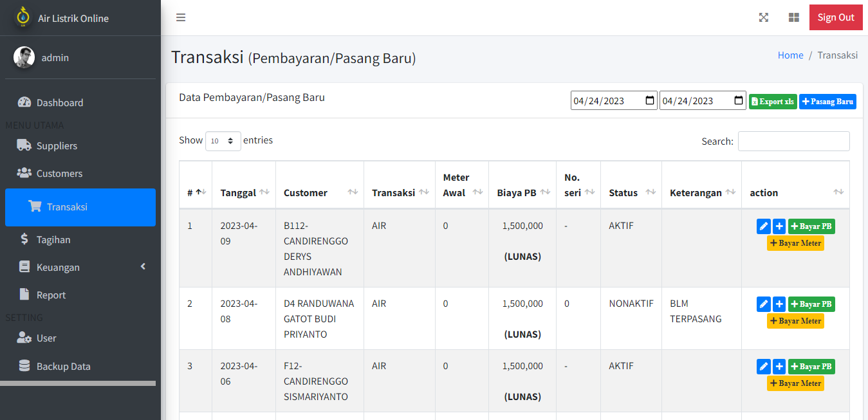Toggle the sidebar with the hamburger icon
868x420 pixels.
(181, 17)
